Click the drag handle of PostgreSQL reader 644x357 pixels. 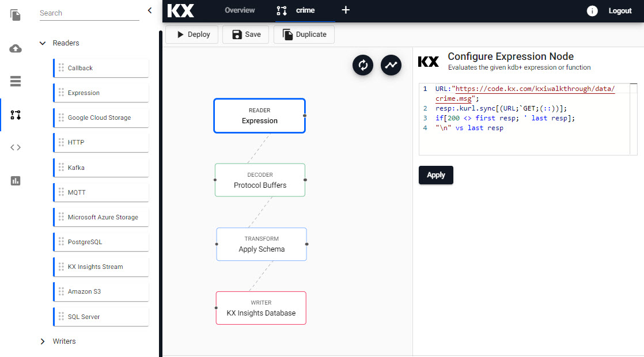click(x=61, y=242)
